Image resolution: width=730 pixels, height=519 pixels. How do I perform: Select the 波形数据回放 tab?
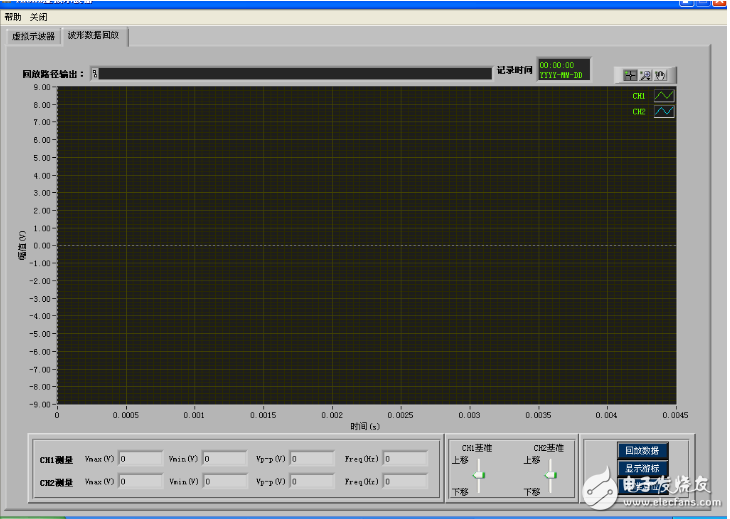(x=93, y=36)
